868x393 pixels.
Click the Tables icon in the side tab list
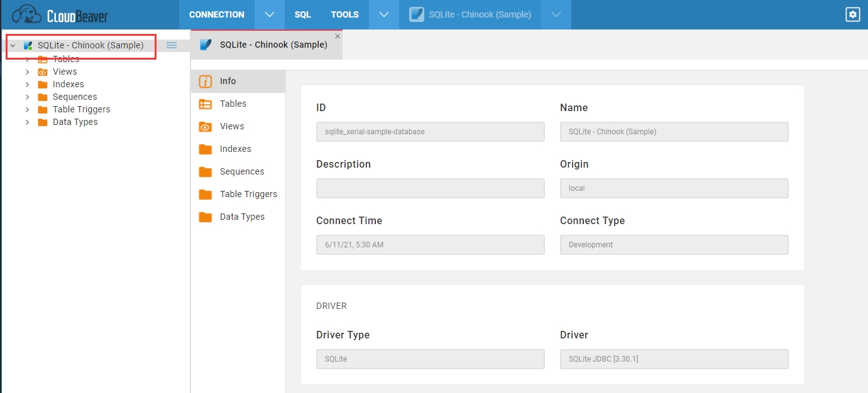[205, 104]
